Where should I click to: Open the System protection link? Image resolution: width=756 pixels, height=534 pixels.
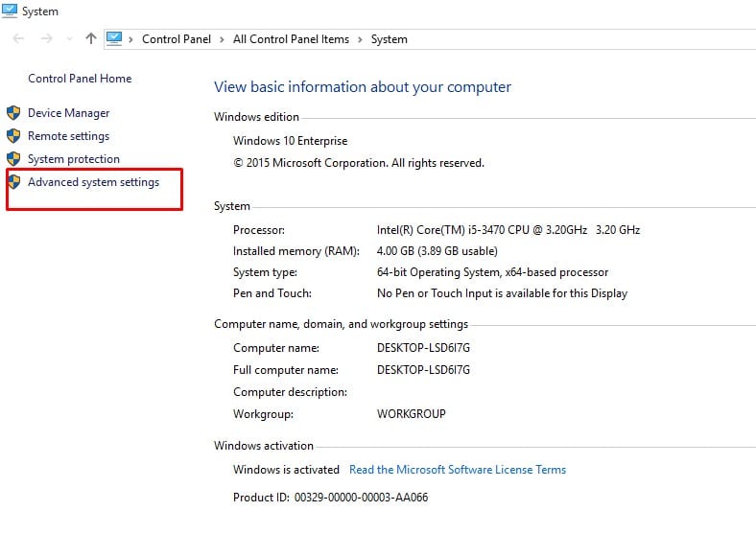click(74, 159)
